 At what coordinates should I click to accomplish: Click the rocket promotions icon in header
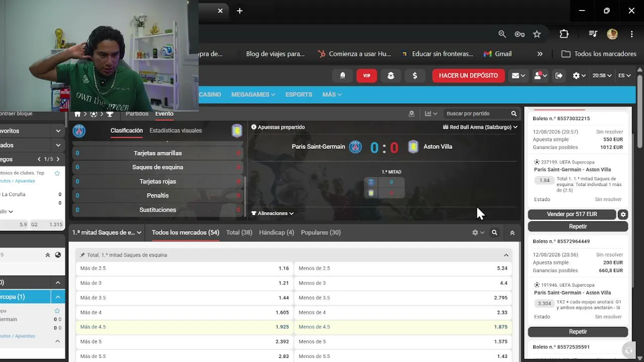point(343,75)
